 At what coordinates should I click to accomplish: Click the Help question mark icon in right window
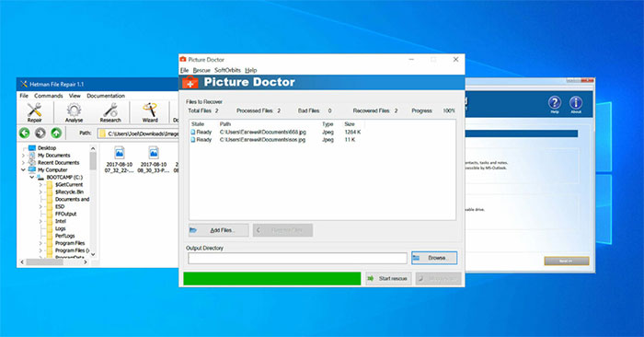coord(555,104)
